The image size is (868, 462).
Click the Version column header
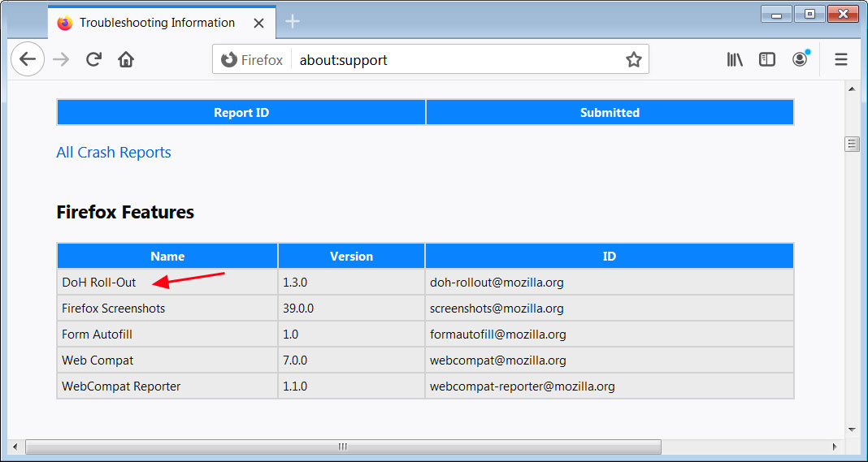click(x=352, y=257)
